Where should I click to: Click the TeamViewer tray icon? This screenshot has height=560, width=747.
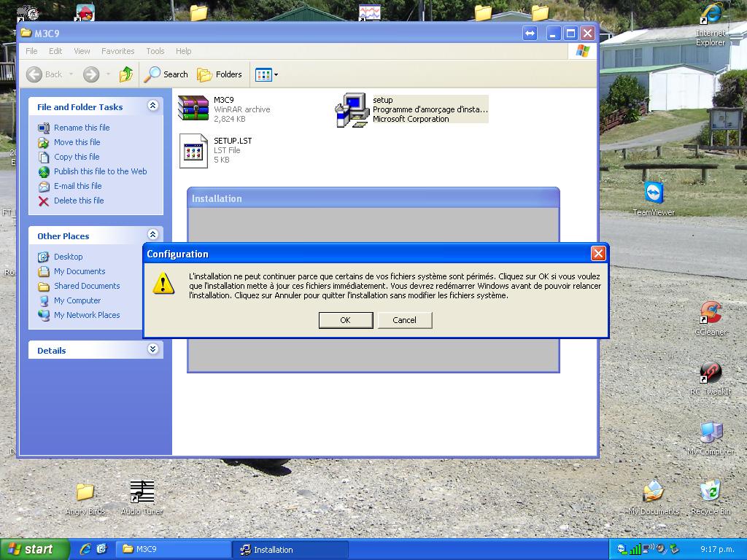tap(622, 549)
